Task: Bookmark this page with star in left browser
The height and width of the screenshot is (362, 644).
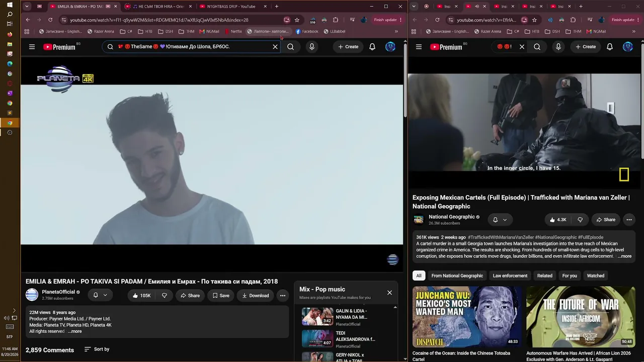Action: (x=297, y=20)
